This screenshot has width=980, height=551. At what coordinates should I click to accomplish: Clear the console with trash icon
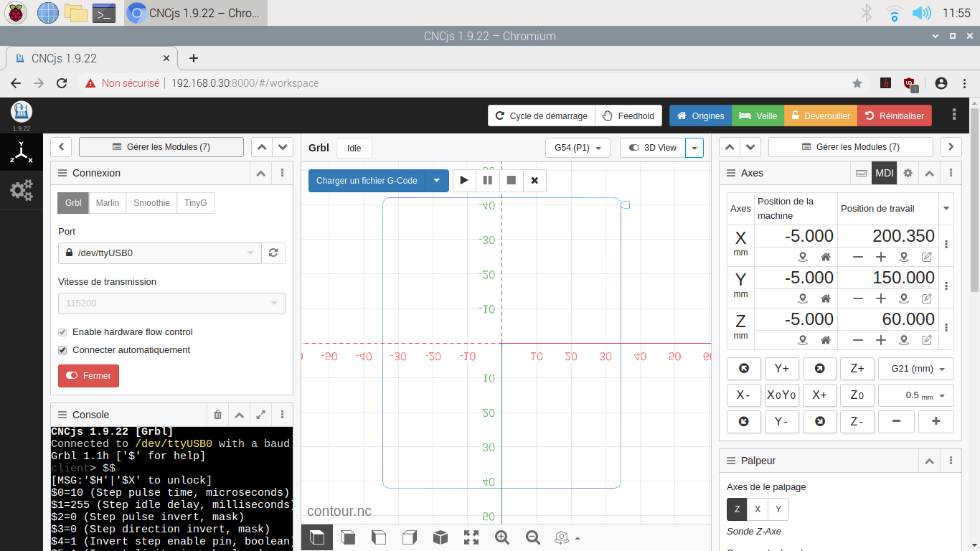tap(218, 415)
